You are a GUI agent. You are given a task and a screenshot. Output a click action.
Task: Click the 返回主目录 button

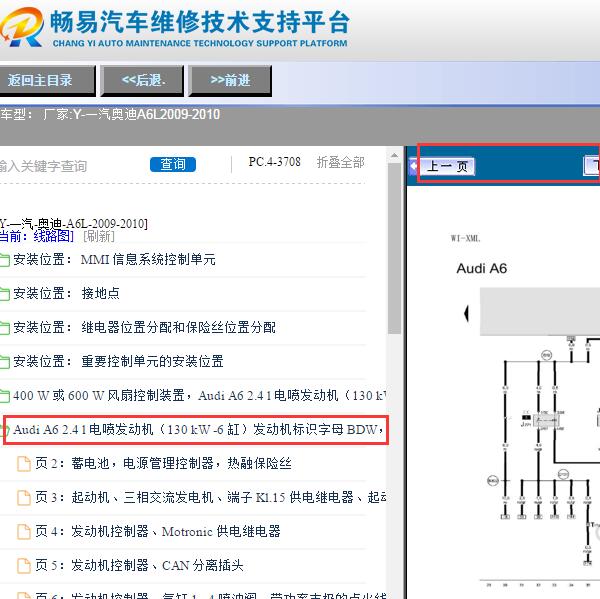click(47, 80)
